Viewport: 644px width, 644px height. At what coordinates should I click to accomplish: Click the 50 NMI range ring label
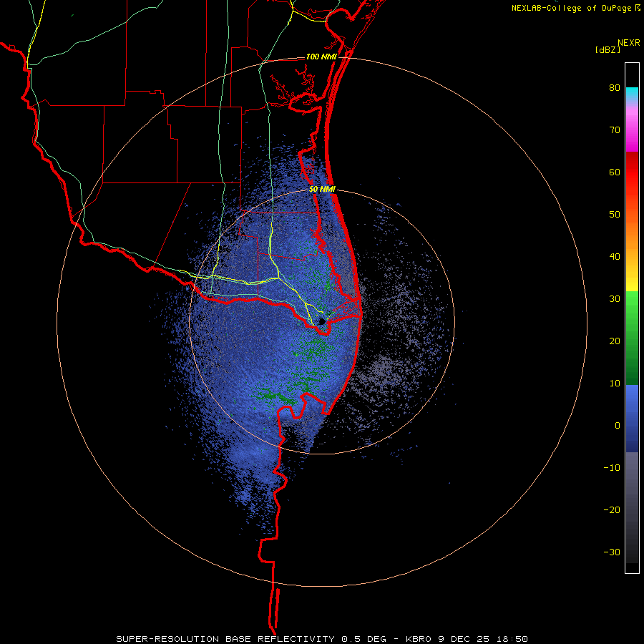click(x=323, y=190)
